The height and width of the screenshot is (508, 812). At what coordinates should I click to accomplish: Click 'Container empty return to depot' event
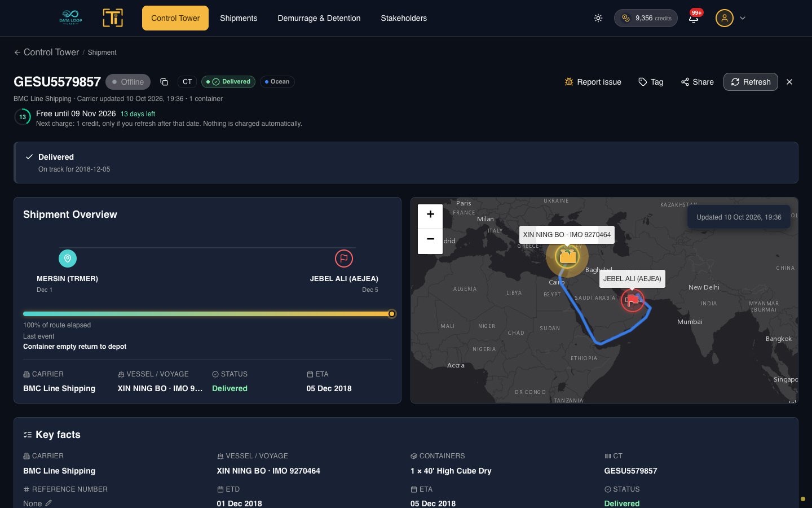pos(74,347)
